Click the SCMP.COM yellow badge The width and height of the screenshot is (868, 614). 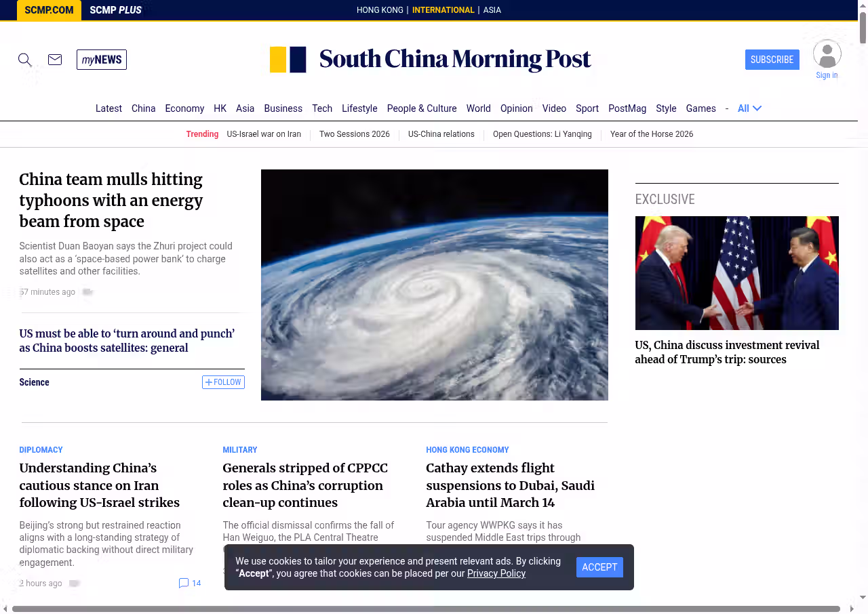(x=49, y=10)
